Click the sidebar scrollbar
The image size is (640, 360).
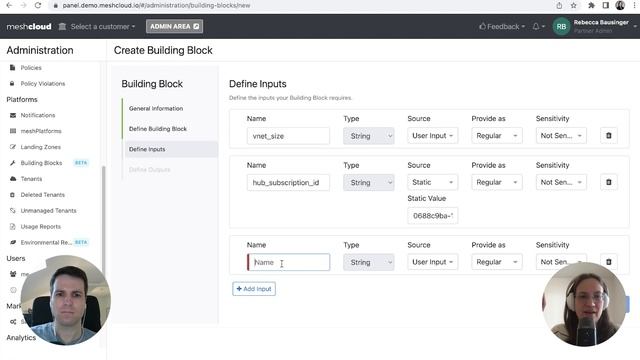click(103, 220)
